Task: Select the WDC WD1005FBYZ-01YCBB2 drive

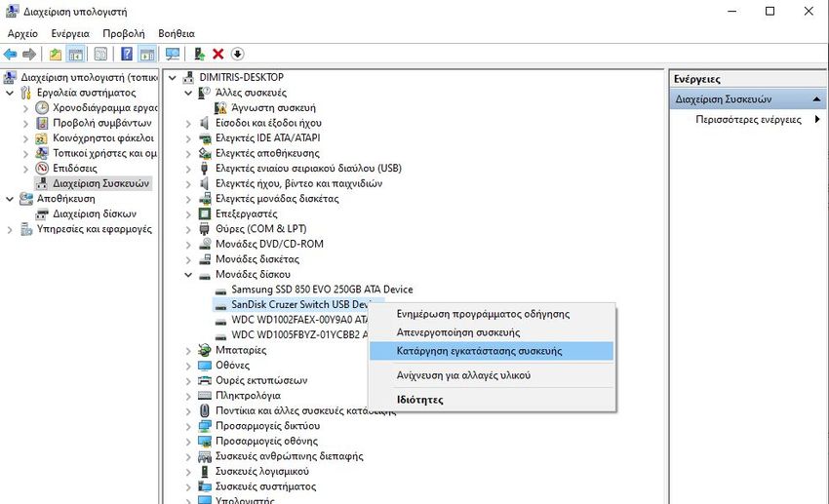Action: click(x=299, y=335)
